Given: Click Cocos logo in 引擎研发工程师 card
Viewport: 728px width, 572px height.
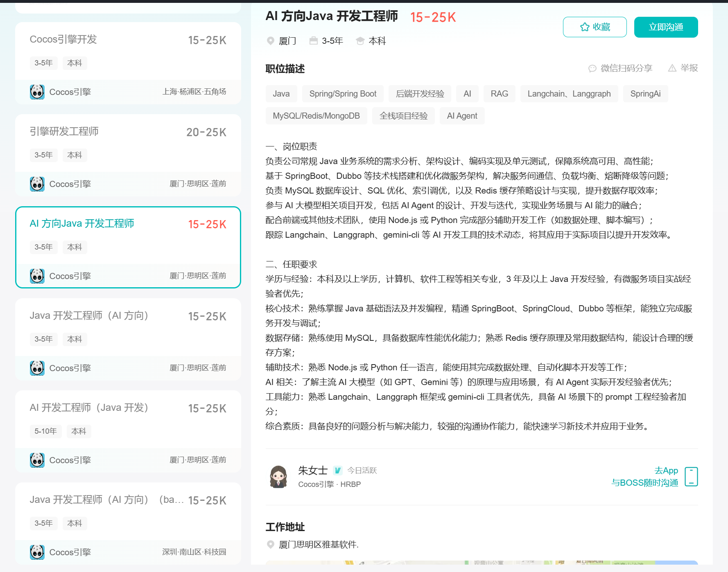Looking at the screenshot, I should (37, 184).
